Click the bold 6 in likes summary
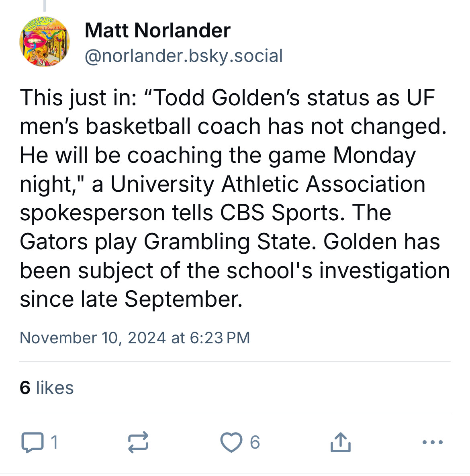This screenshot has width=470, height=476. click(x=25, y=388)
